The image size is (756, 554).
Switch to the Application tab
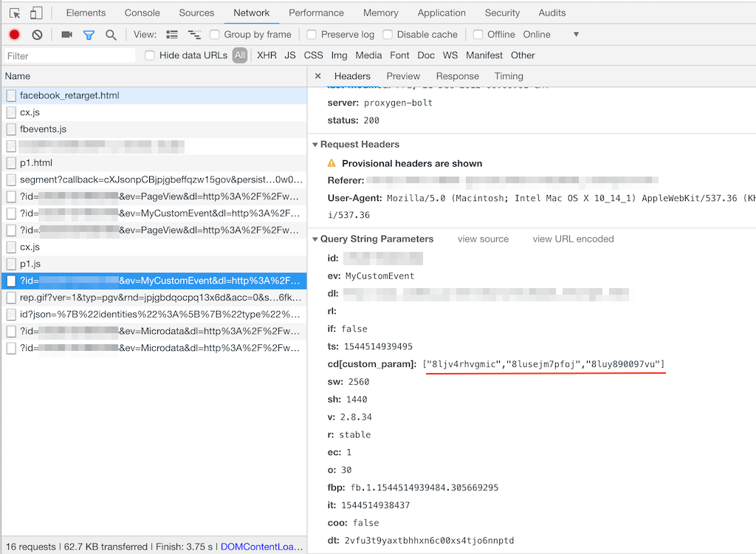441,13
